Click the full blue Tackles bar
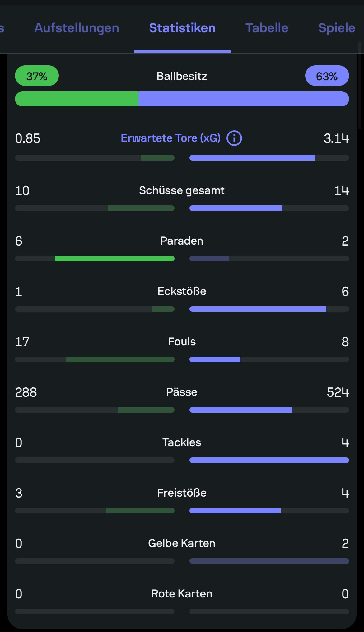This screenshot has width=364, height=632. point(269,460)
